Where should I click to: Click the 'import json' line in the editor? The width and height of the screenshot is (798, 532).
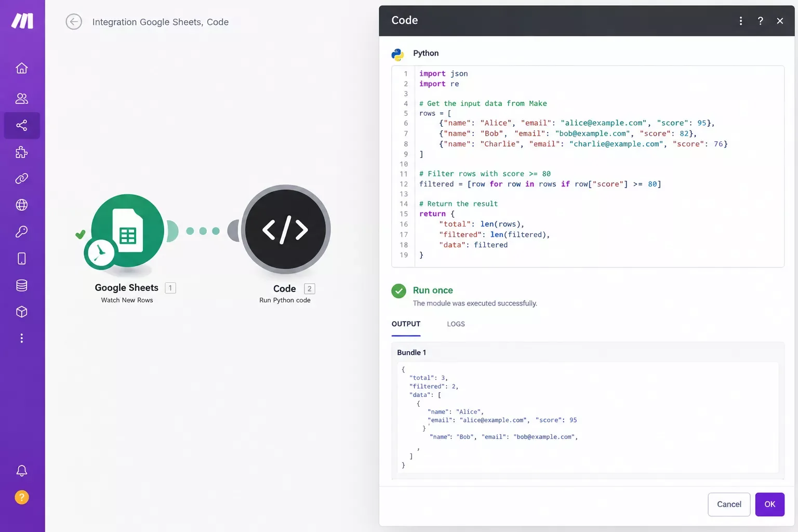pyautogui.click(x=444, y=74)
